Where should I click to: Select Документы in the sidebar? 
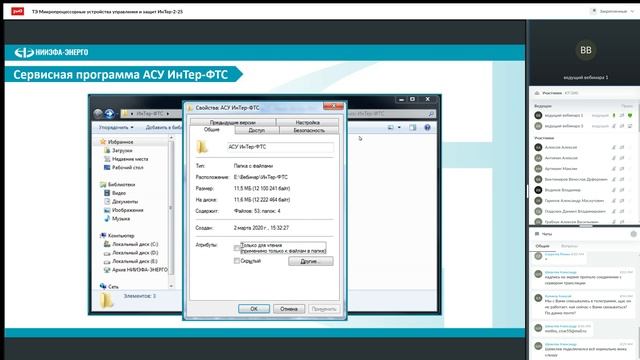(121, 201)
